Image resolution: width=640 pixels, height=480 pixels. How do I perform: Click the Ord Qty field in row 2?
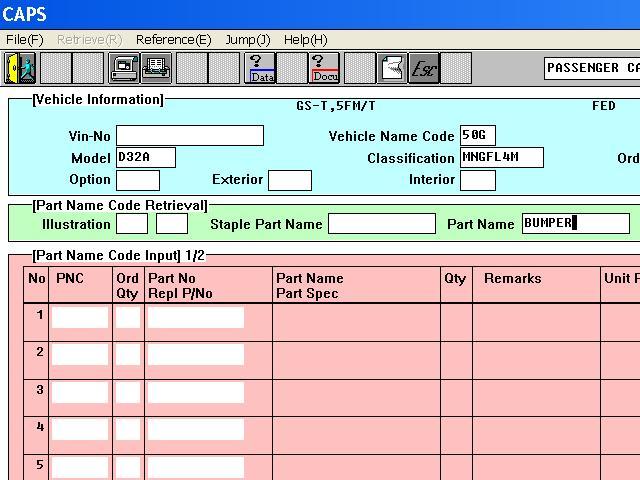click(128, 355)
